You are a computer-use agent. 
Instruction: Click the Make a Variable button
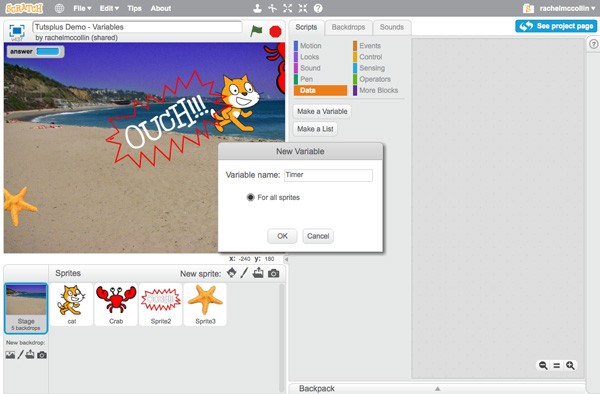[x=322, y=111]
